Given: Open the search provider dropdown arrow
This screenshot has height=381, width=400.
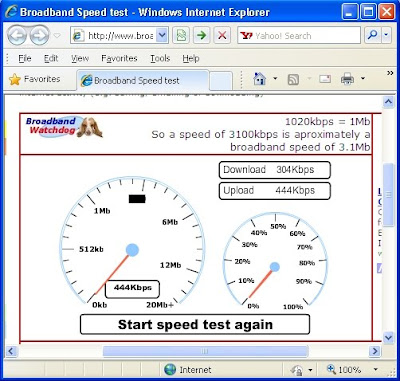Looking at the screenshot, I should coord(386,35).
